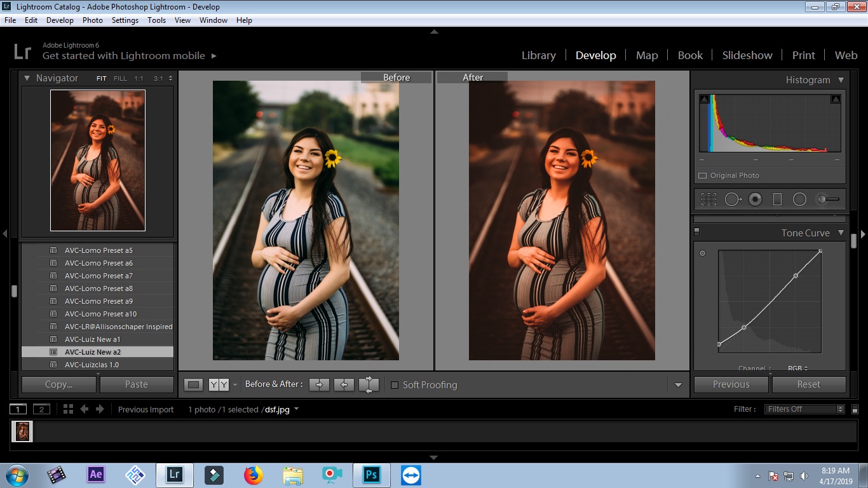The height and width of the screenshot is (488, 868).
Task: Hide the top module panel
Action: point(434,31)
